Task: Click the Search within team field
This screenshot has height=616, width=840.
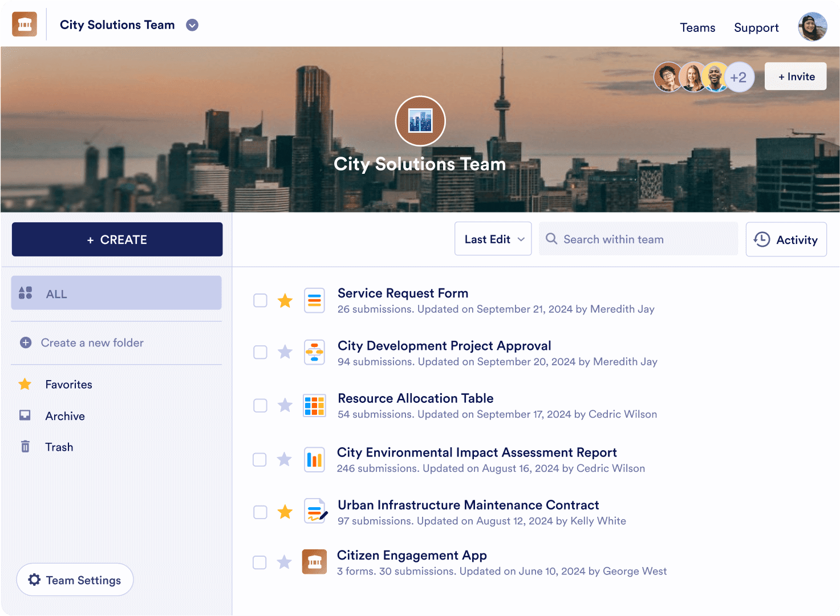Action: click(x=638, y=239)
